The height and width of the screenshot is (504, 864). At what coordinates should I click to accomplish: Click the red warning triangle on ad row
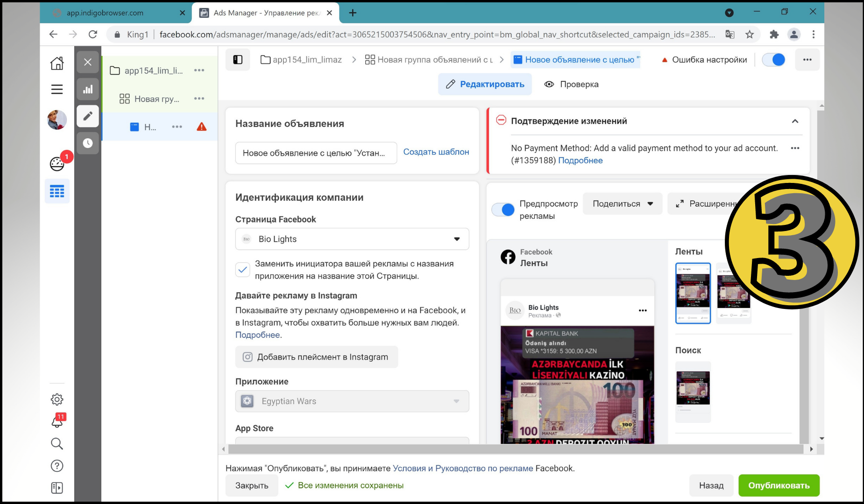(x=202, y=127)
